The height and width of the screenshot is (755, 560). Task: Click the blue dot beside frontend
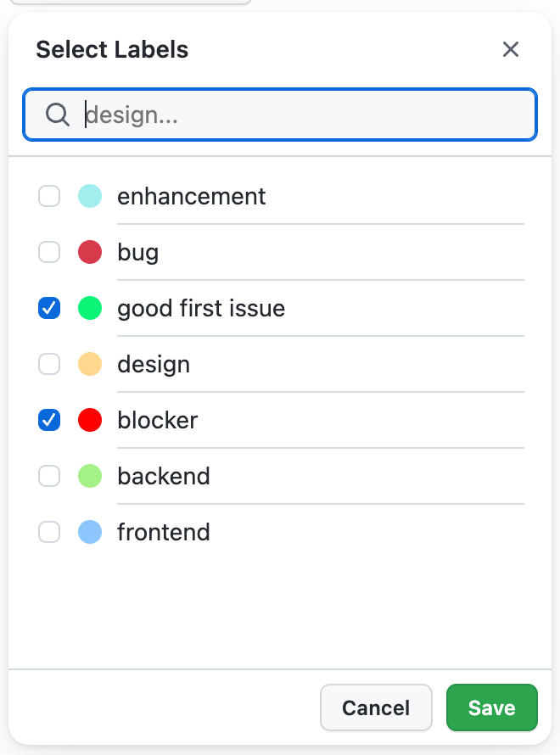click(x=90, y=533)
